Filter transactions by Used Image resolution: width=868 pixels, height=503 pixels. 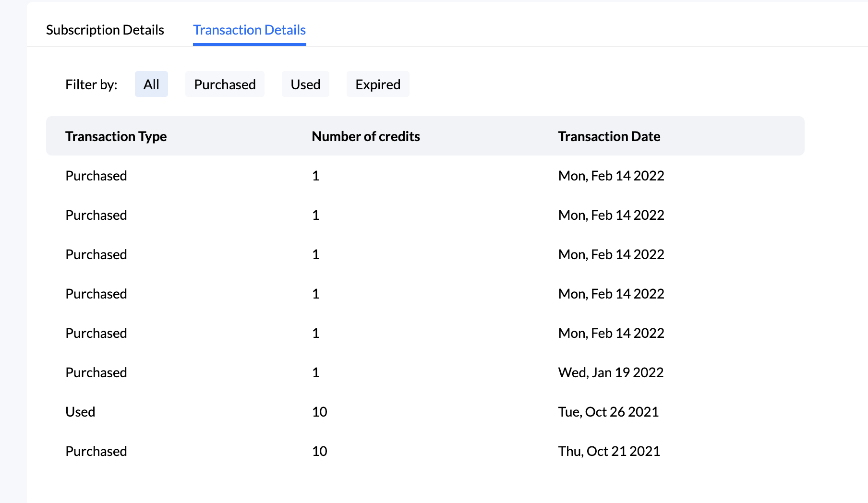[x=305, y=84]
